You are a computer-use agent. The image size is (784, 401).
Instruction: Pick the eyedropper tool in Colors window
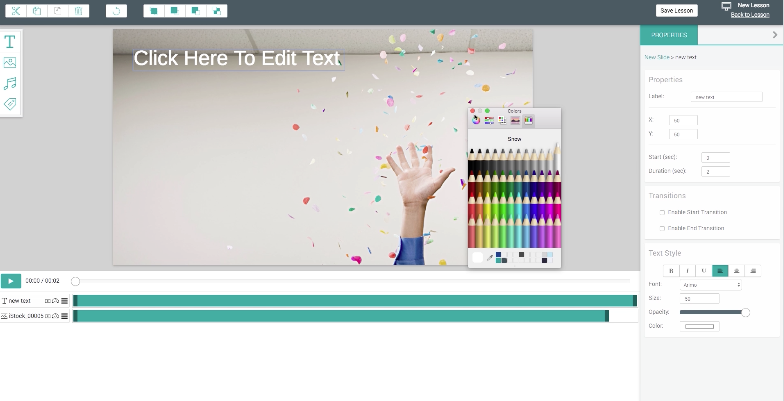coord(490,258)
